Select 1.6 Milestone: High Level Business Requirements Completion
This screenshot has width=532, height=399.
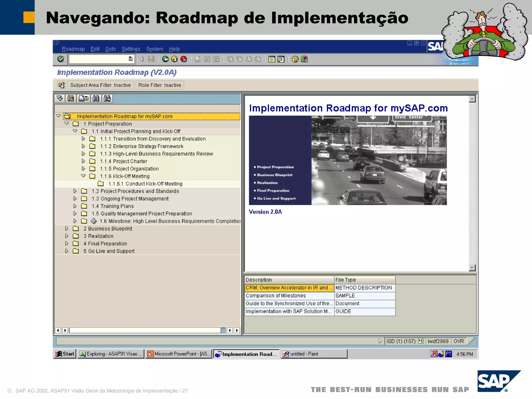pos(170,221)
